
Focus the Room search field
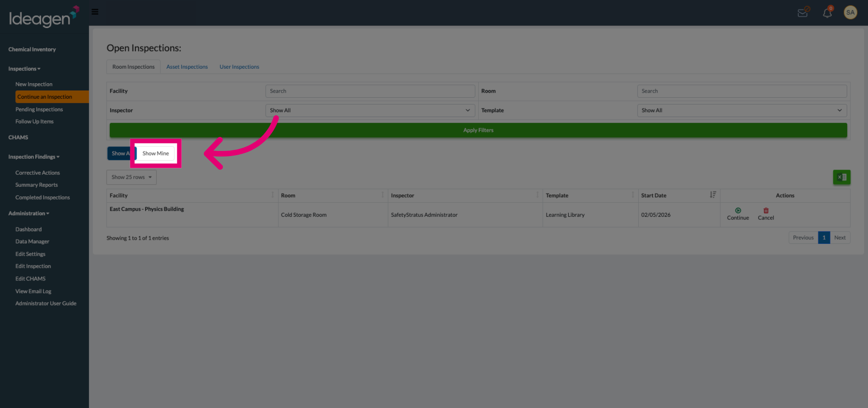click(x=741, y=91)
